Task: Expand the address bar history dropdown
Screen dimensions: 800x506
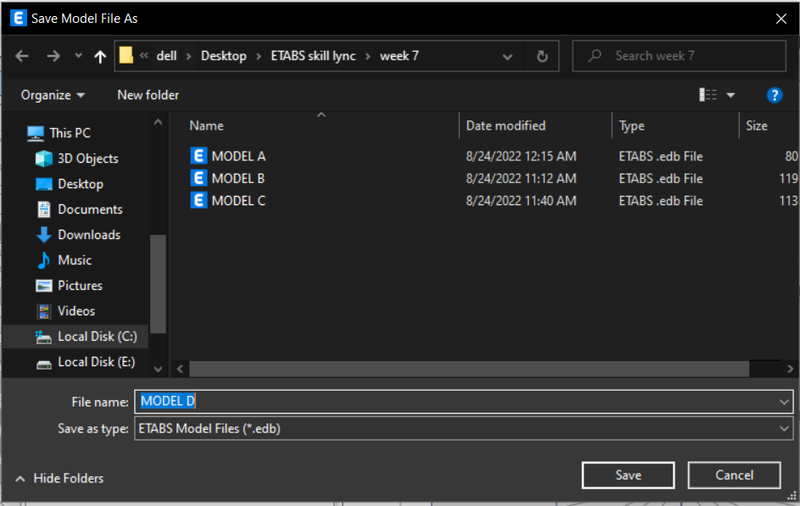Action: click(x=507, y=57)
